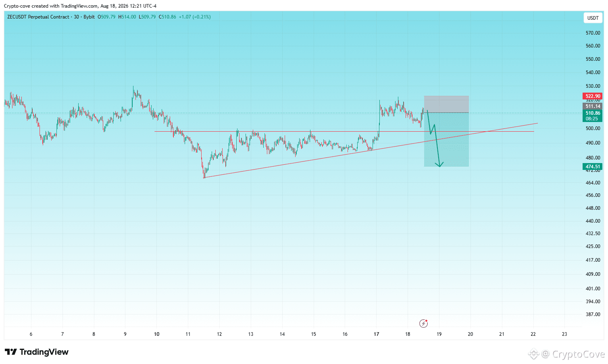Click the 490.00 price axis label
The width and height of the screenshot is (608, 364).
click(593, 143)
